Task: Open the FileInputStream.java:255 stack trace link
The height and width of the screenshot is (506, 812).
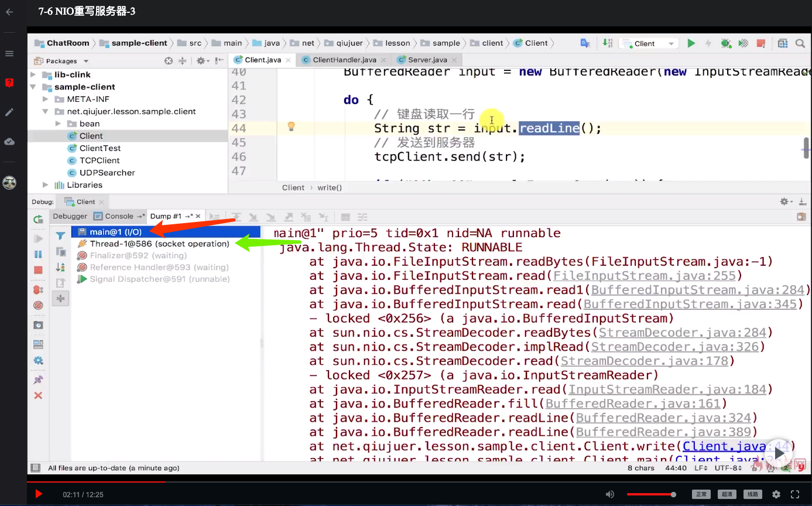Action: [645, 276]
